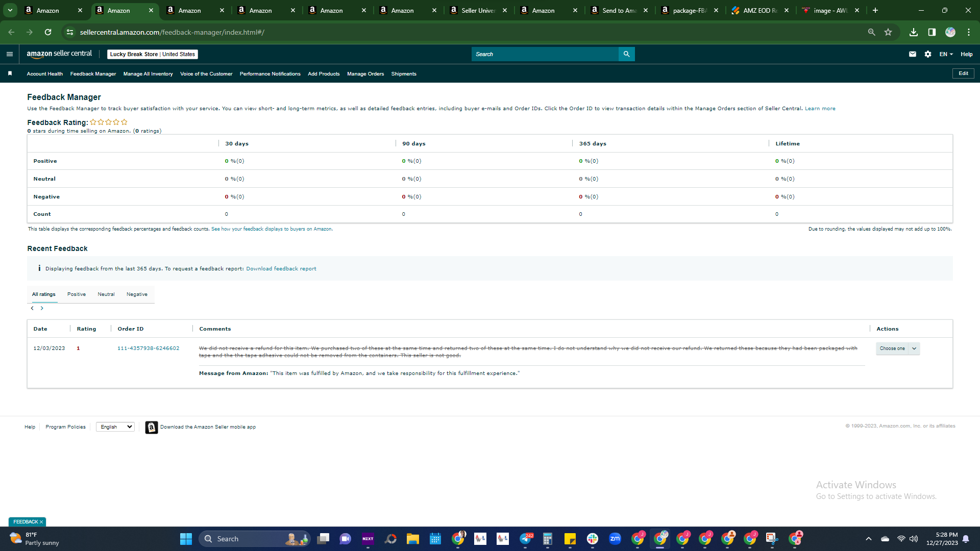Viewport: 980px width, 551px height.
Task: Show hidden system tray icons
Action: 869,539
